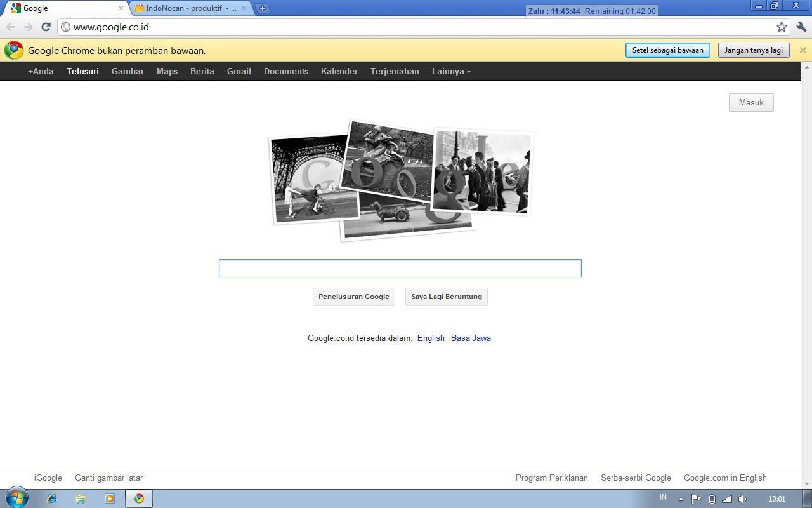The width and height of the screenshot is (812, 508).
Task: Click the Saya Lagi Beruntung button
Action: pos(447,297)
